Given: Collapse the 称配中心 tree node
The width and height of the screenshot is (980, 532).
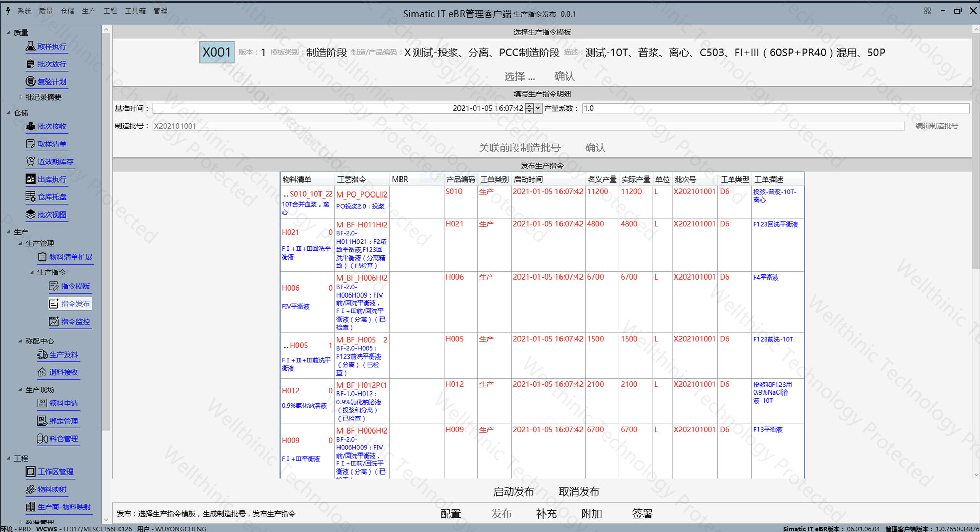Looking at the screenshot, I should (x=20, y=341).
